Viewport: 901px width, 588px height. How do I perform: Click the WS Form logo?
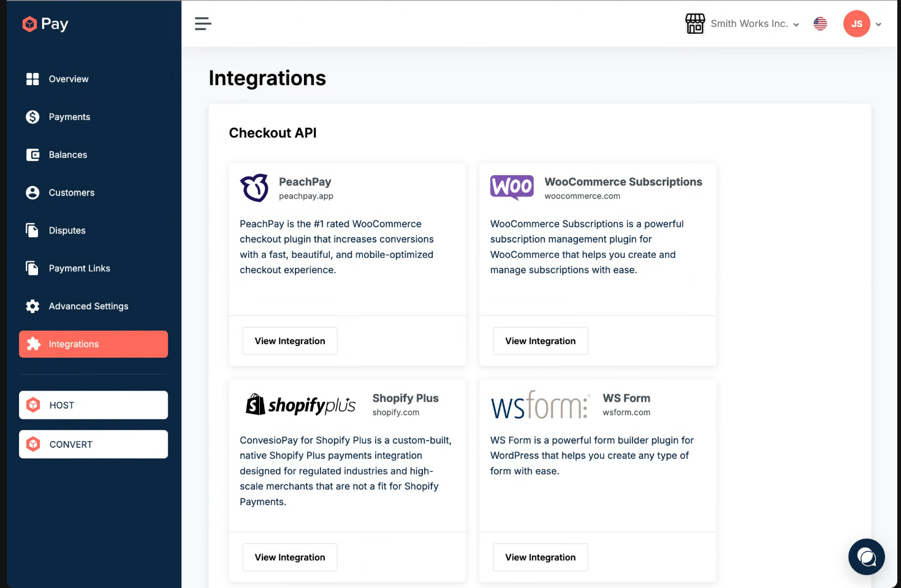click(x=540, y=405)
